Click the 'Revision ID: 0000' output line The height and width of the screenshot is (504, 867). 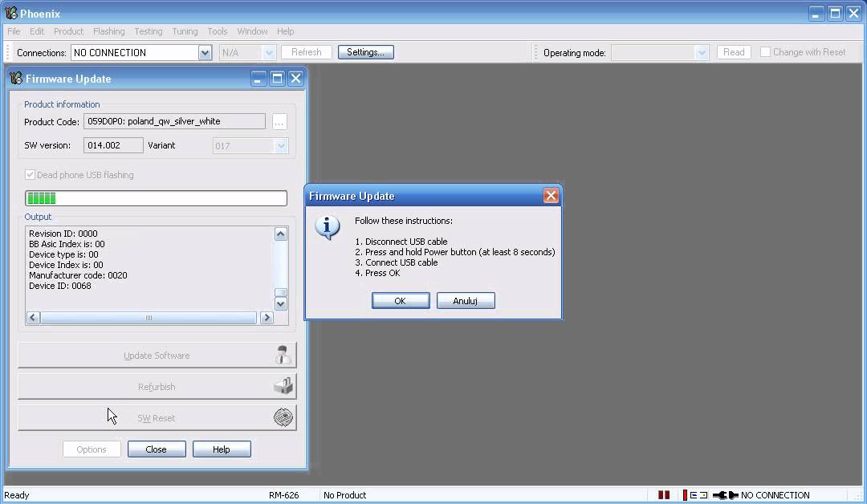63,234
